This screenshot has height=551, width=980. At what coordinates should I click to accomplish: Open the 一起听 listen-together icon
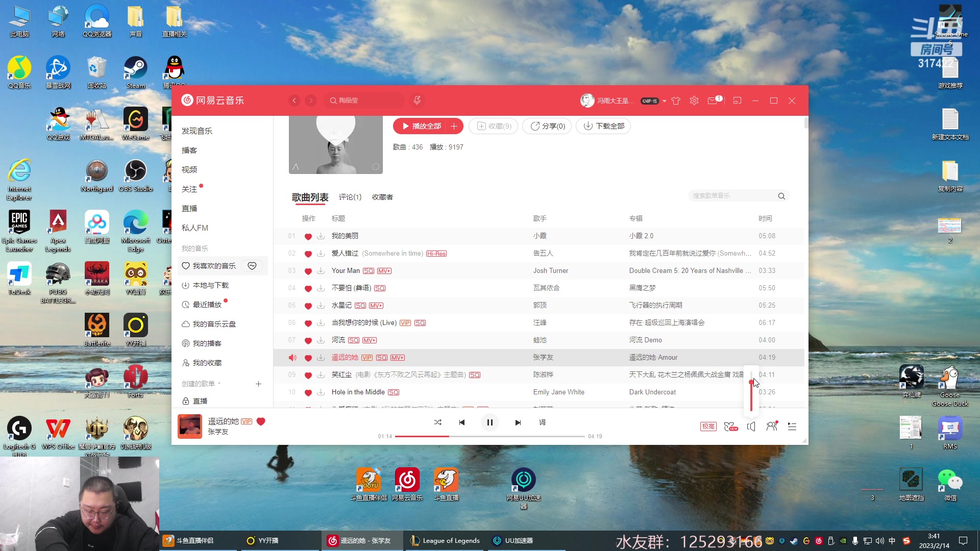(772, 427)
